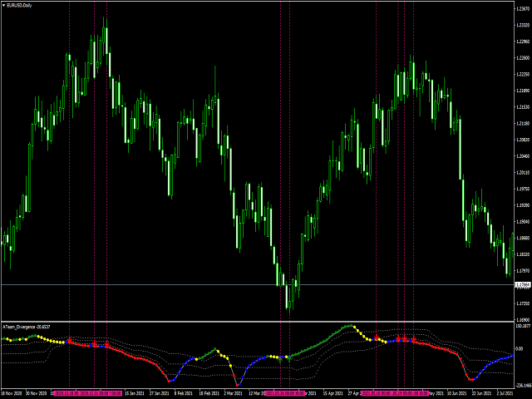Image resolution: width=532 pixels, height=399 pixels.
Task: Click the 10 Jun 2021 date label
Action: click(x=457, y=393)
